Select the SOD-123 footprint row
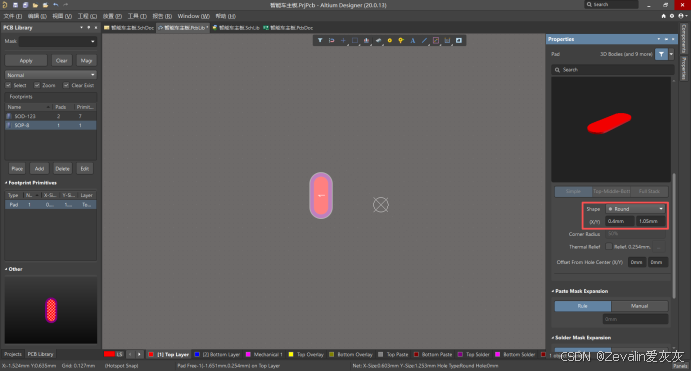The width and height of the screenshot is (692, 371). [x=50, y=116]
